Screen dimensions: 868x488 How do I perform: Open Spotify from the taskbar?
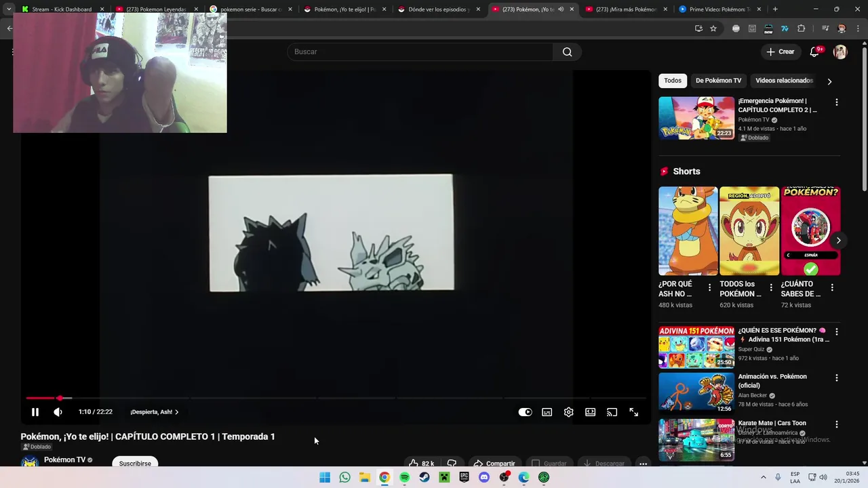(x=404, y=477)
